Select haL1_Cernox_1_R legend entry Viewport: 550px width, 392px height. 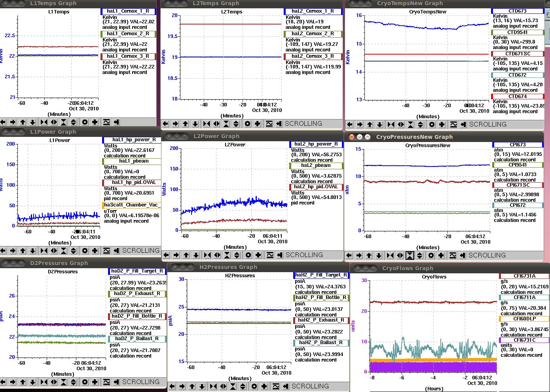(x=128, y=11)
